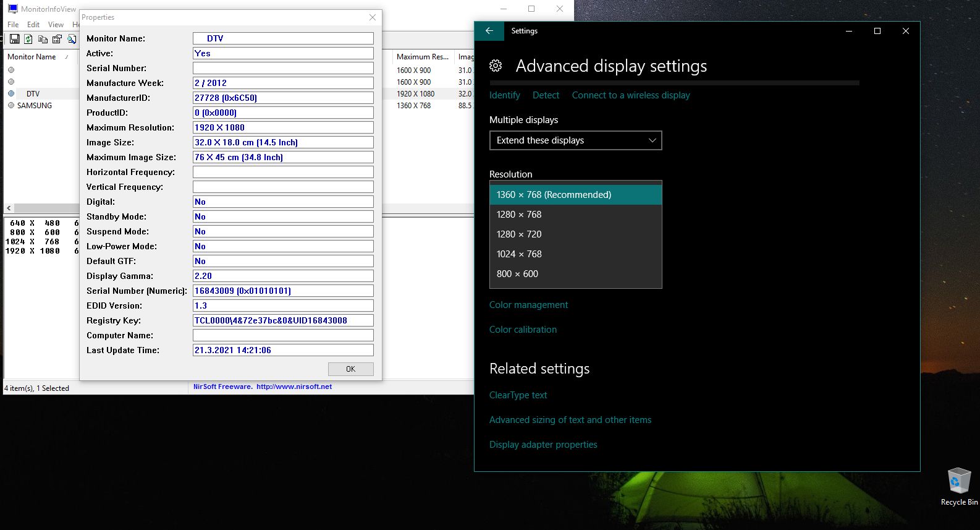This screenshot has height=530, width=980.
Task: Open the Multiple displays dropdown
Action: click(x=575, y=140)
